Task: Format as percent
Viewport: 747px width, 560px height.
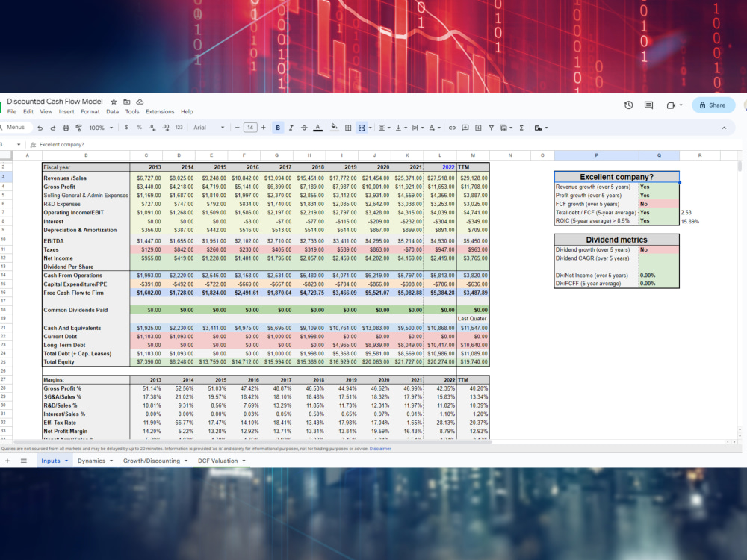Action: coord(139,128)
